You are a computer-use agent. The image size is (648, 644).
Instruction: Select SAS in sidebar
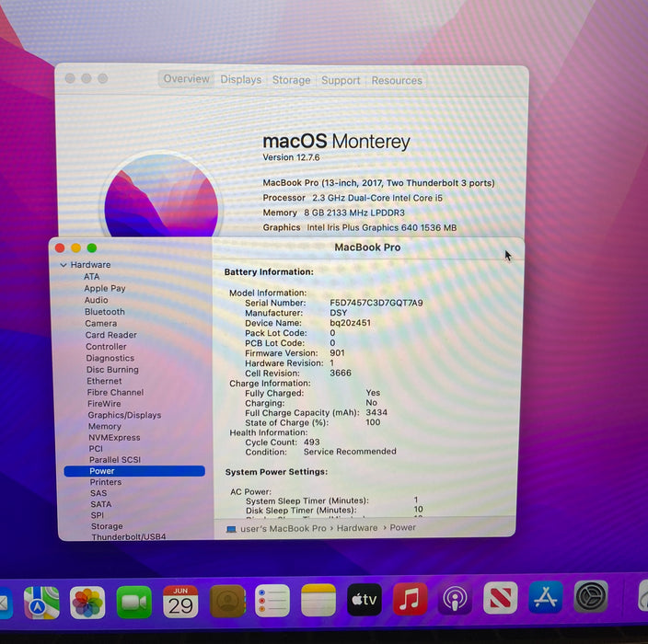(98, 493)
